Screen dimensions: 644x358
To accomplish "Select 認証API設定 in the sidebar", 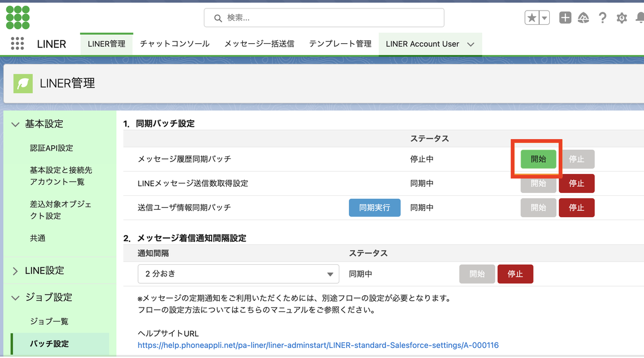I will (52, 148).
